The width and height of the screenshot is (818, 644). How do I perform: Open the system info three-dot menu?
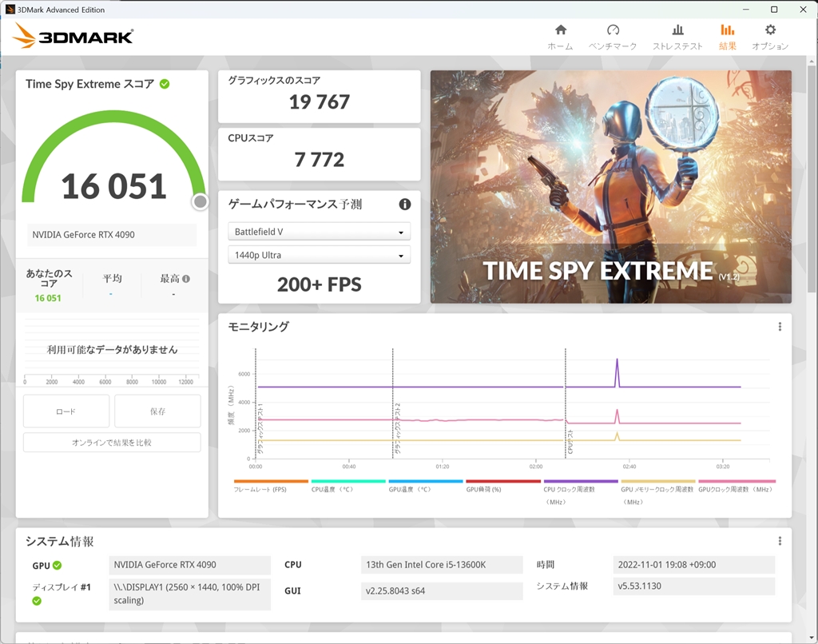point(780,541)
